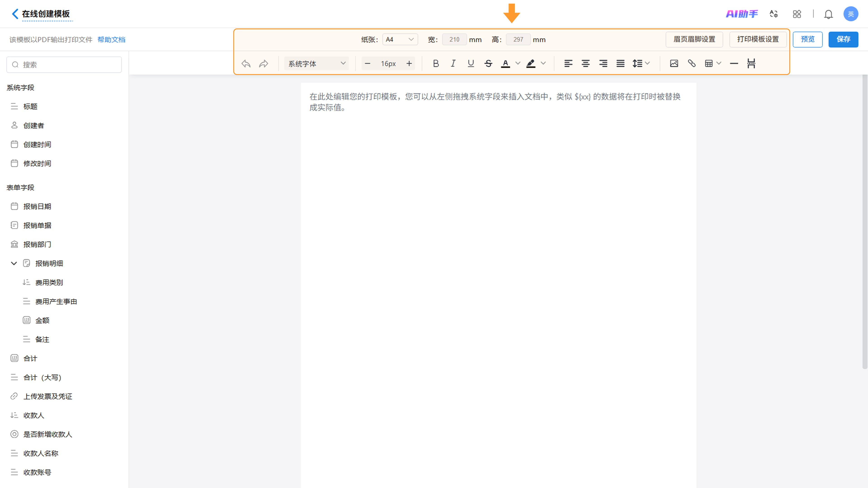The height and width of the screenshot is (488, 868).
Task: Open 打印模板设置 print template settings
Action: 758,39
